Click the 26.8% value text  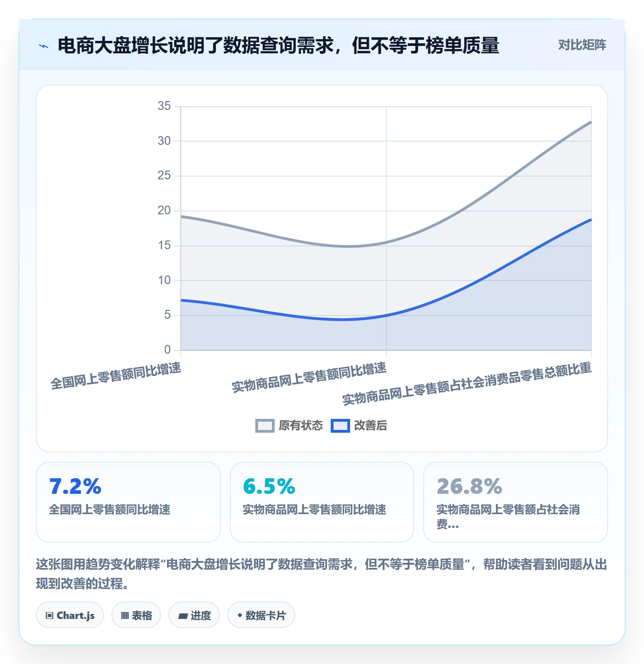coord(469,487)
